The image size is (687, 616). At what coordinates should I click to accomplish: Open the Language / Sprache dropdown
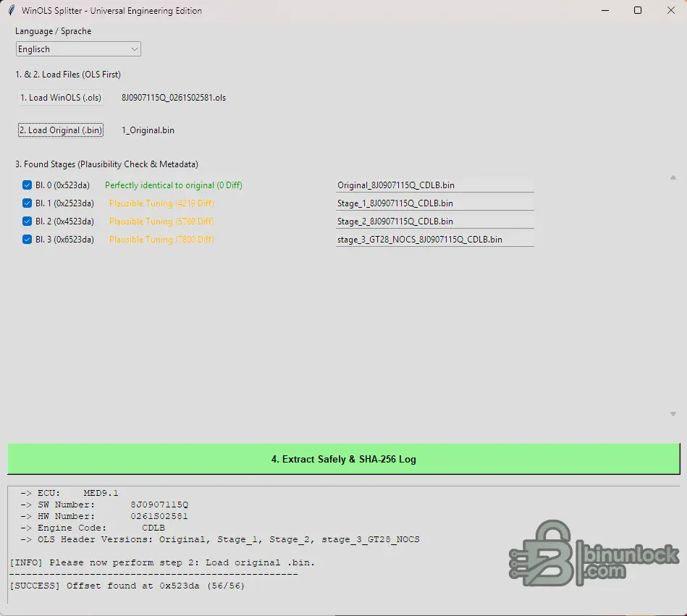coord(78,49)
